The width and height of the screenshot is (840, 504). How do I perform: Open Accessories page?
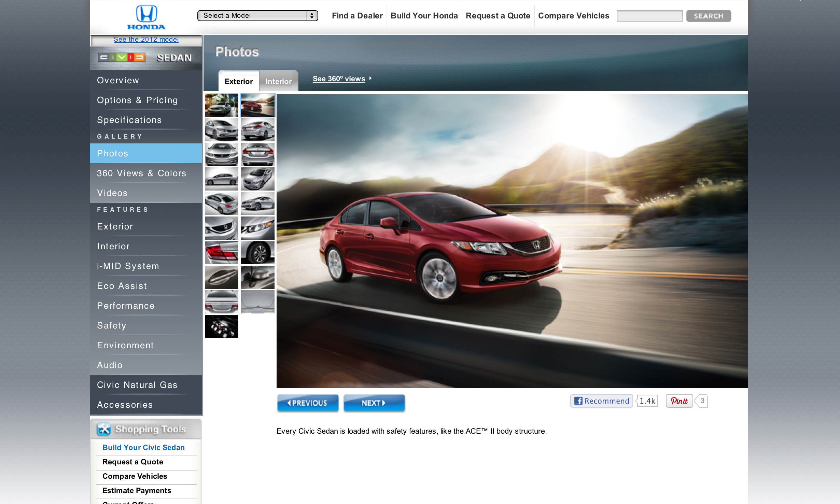point(146,405)
